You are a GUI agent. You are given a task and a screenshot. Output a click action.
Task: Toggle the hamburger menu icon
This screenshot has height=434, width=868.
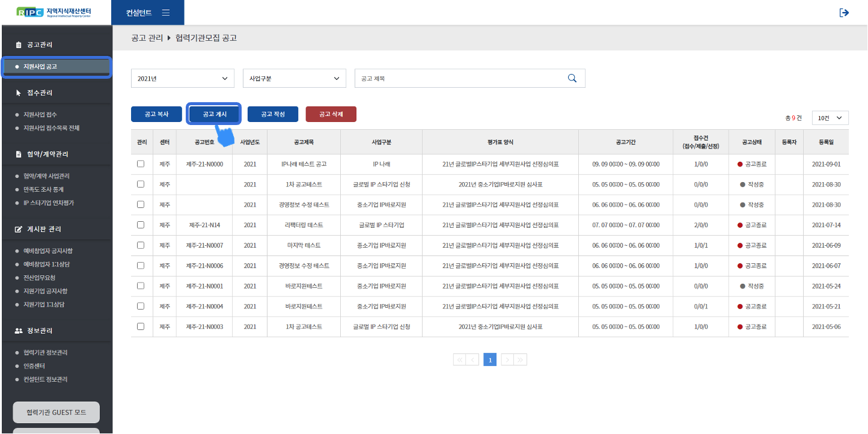pos(166,13)
